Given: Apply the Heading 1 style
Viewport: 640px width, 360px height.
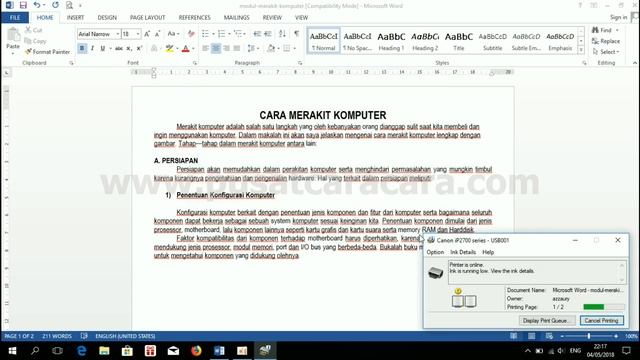Looking at the screenshot, I should pos(391,41).
